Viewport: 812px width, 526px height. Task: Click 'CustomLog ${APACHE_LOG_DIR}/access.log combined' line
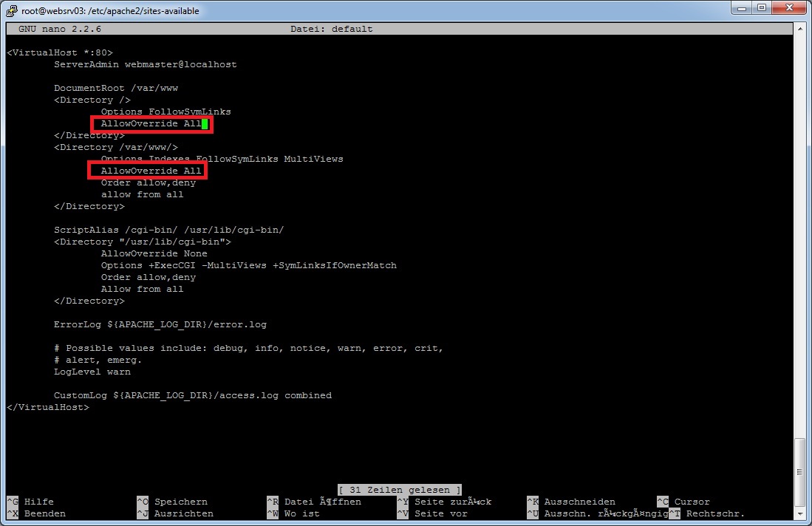pyautogui.click(x=193, y=395)
